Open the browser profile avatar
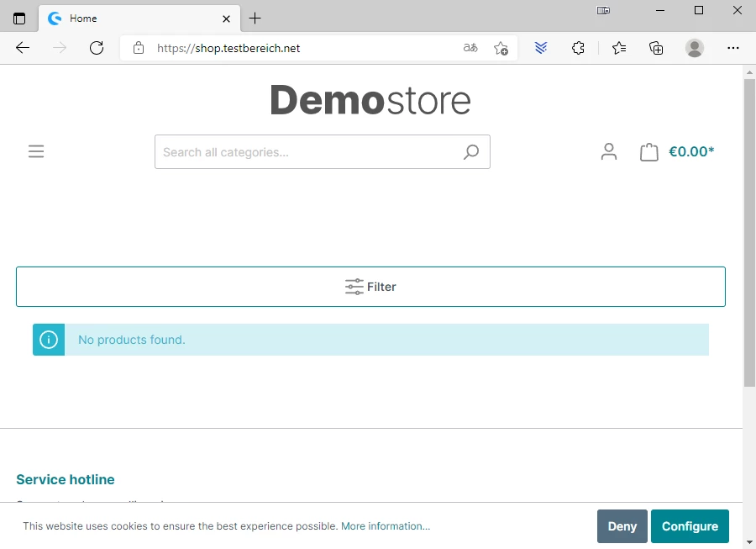This screenshot has width=756, height=549. (694, 48)
